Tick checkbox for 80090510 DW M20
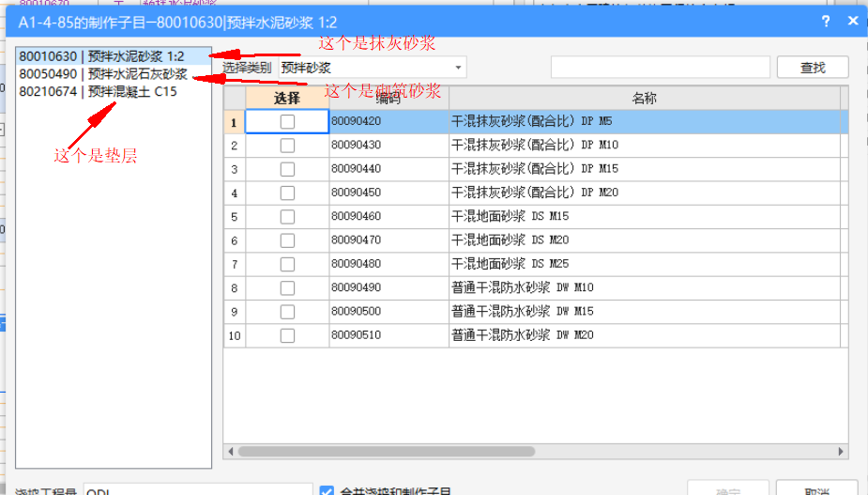 pyautogui.click(x=287, y=335)
